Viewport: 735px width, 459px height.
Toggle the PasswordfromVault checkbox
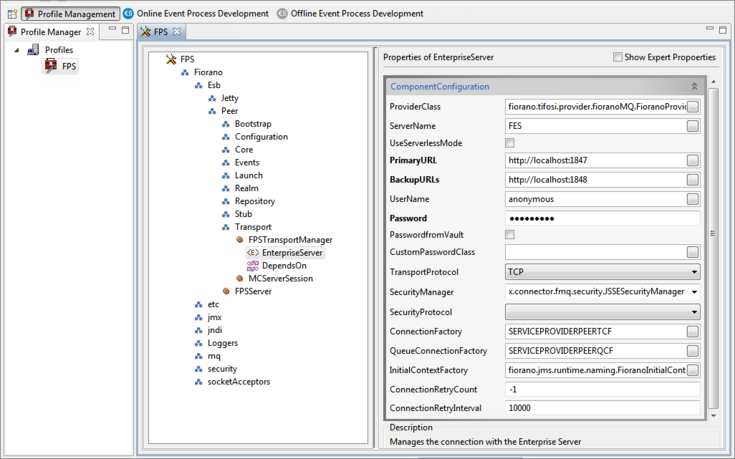pyautogui.click(x=510, y=234)
